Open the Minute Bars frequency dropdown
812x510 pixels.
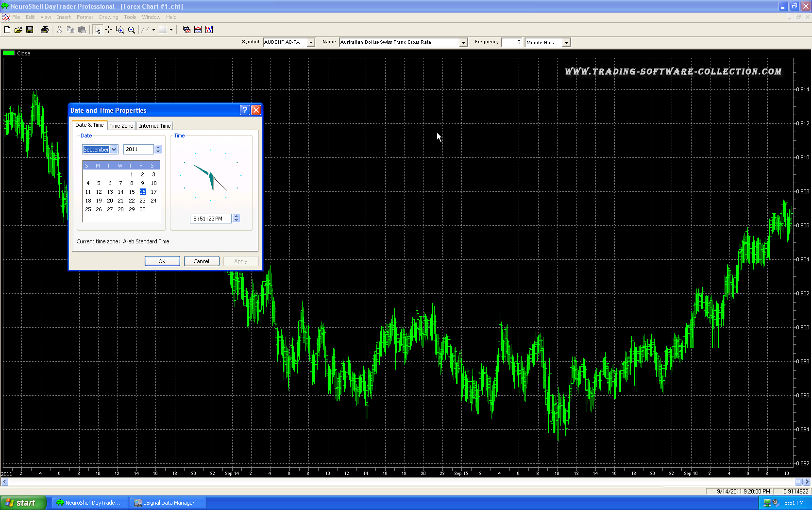point(566,43)
